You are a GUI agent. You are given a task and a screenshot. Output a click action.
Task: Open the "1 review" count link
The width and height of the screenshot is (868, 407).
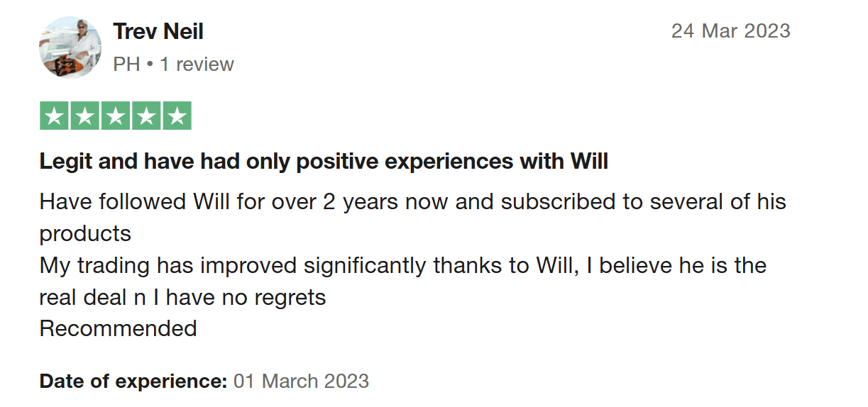coord(197,65)
